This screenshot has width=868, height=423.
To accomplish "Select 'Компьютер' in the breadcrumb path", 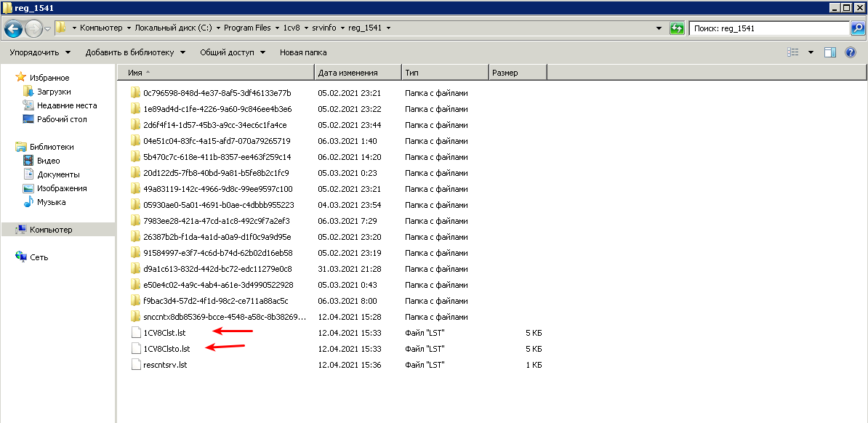I will (x=102, y=28).
